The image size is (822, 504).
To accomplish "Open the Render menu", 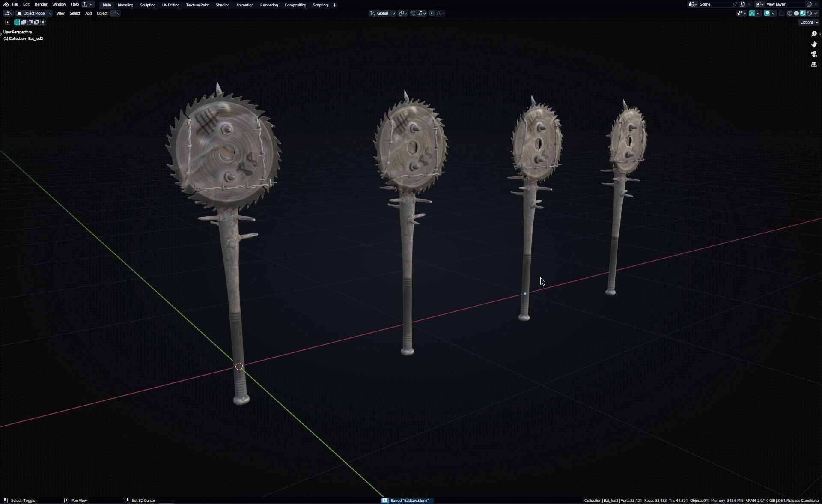I will tap(41, 4).
